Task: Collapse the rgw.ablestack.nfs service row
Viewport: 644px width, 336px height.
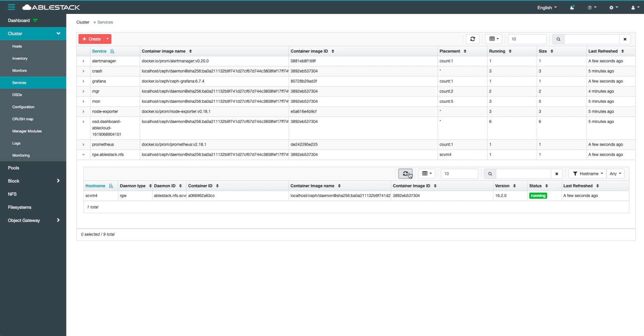Action: click(83, 155)
